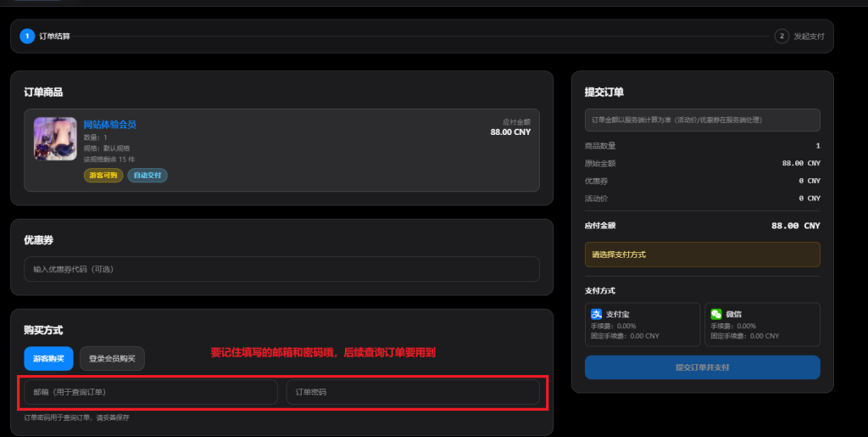Click the 该规格剩余 15 件 text
Viewport: 868px width, 437px height.
(x=109, y=160)
